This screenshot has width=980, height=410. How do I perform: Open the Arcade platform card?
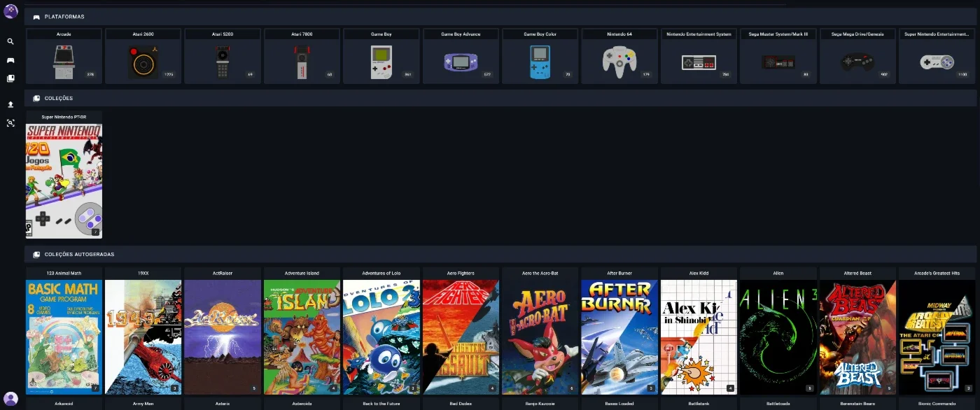click(x=64, y=56)
